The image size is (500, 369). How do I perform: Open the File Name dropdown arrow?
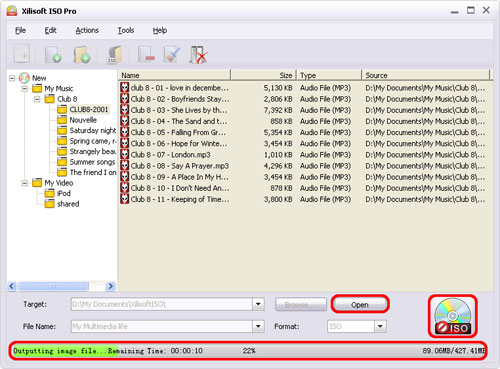258,326
